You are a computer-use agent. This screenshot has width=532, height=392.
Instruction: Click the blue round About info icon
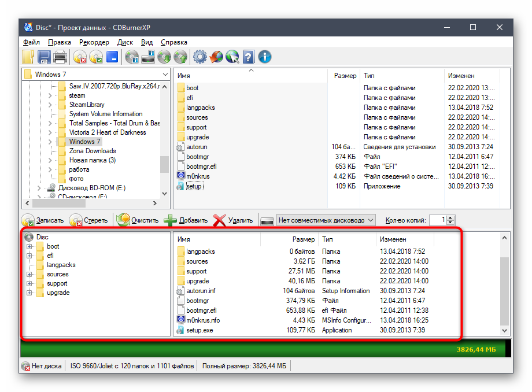coord(265,57)
